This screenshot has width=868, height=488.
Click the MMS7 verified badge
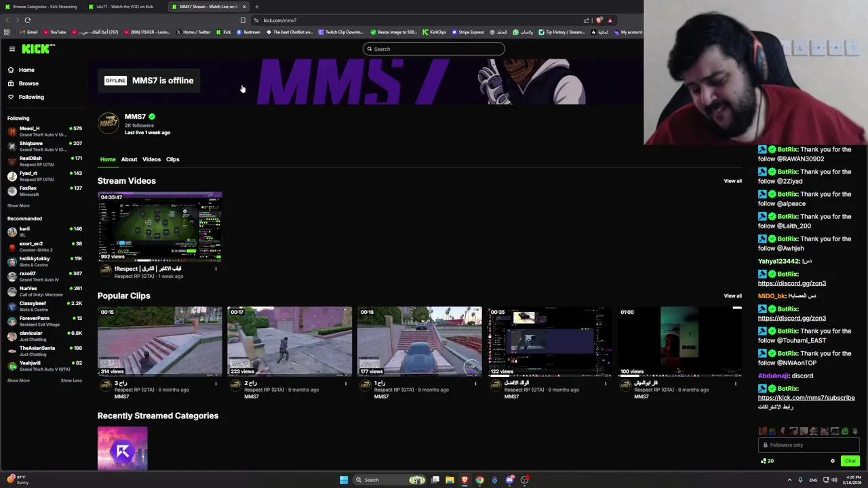coord(152,117)
